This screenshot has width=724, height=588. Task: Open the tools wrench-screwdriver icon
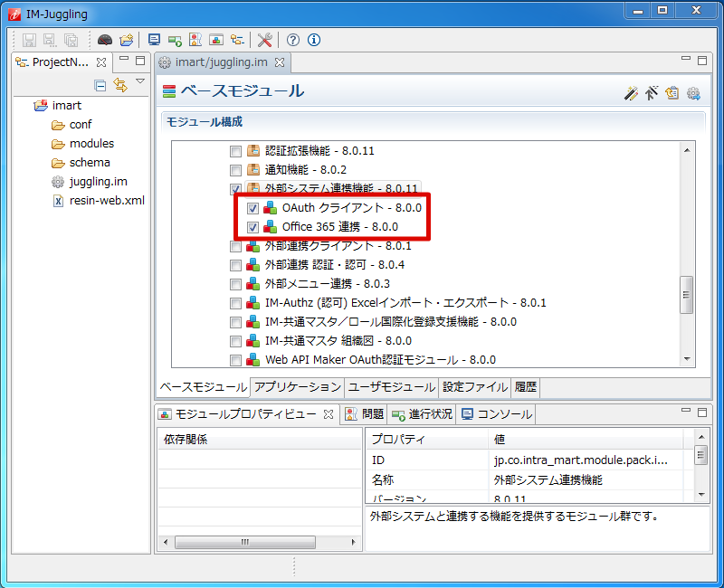click(264, 40)
